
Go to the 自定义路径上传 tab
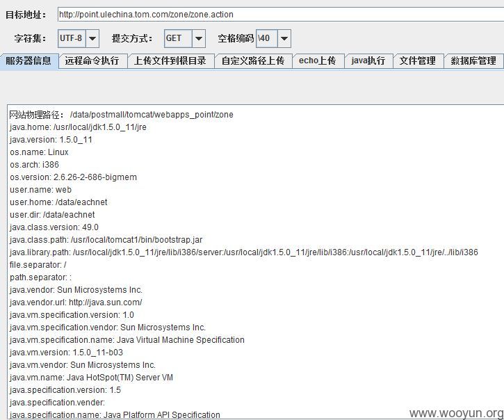point(253,61)
